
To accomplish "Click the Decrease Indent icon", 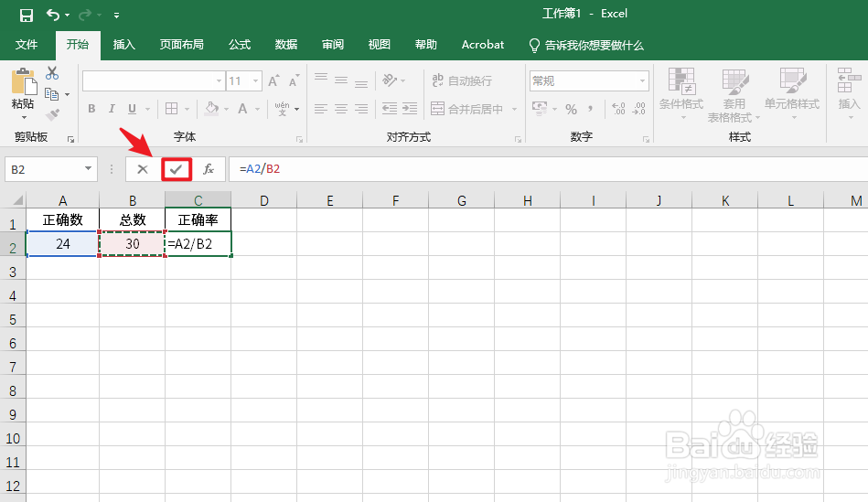I will (390, 109).
